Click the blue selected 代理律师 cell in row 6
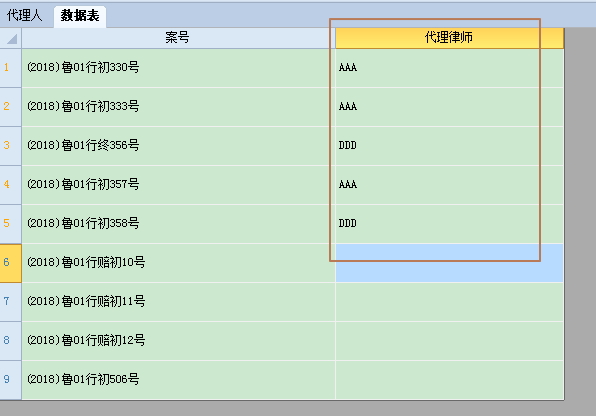Image resolution: width=596 pixels, height=416 pixels. (449, 263)
